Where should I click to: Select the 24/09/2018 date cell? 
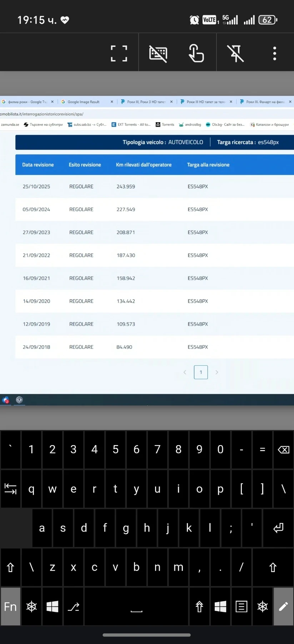pyautogui.click(x=36, y=347)
